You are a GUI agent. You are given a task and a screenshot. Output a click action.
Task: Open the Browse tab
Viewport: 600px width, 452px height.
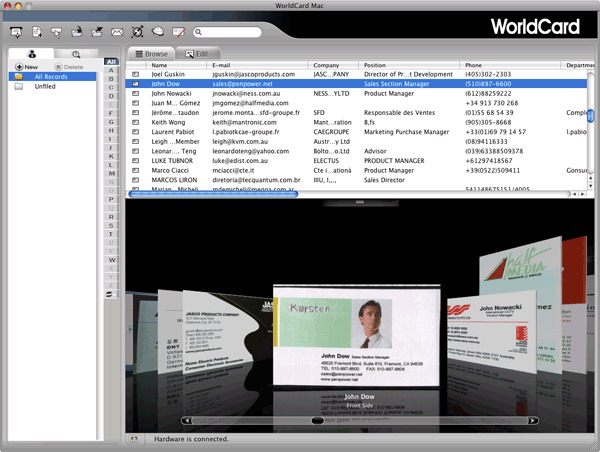tap(152, 54)
